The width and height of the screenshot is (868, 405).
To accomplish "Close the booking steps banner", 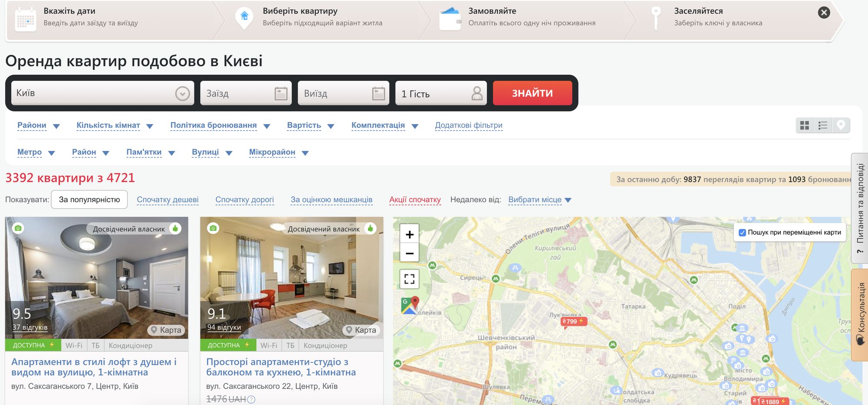I will click(x=824, y=13).
